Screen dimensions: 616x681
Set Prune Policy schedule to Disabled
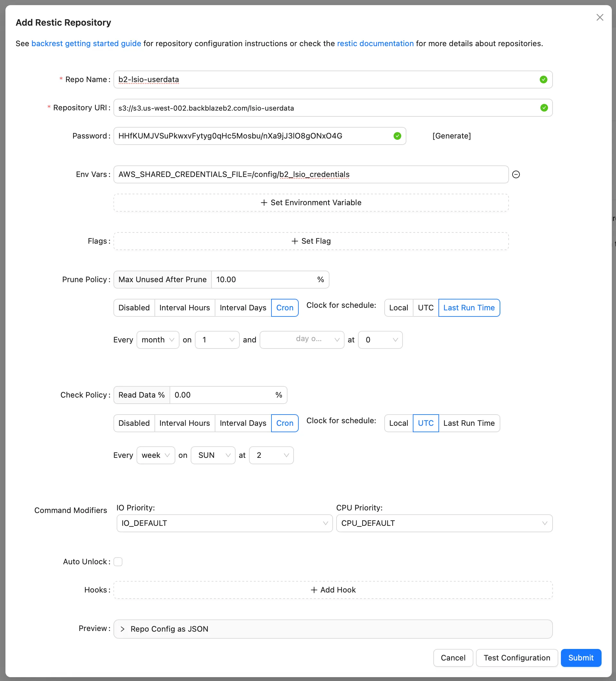click(134, 308)
